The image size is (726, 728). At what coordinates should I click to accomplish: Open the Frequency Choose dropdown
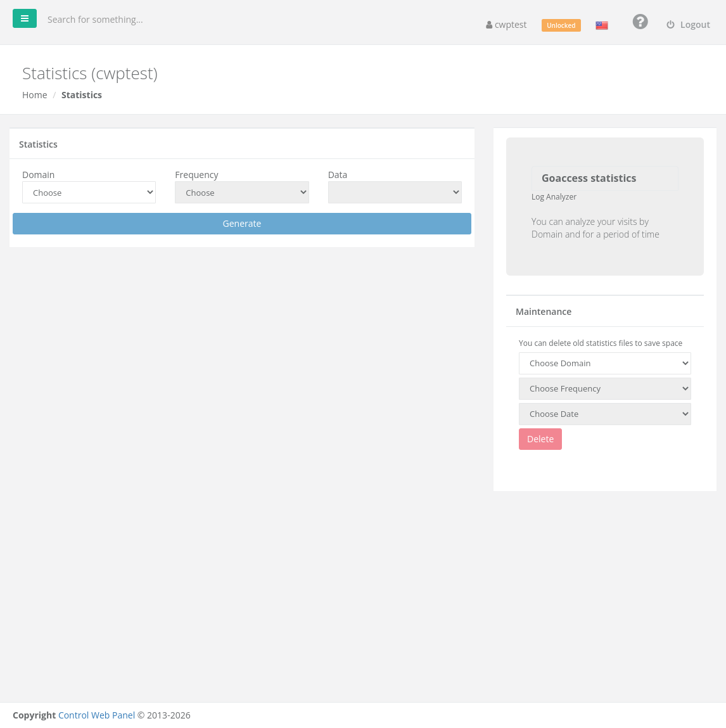point(242,193)
